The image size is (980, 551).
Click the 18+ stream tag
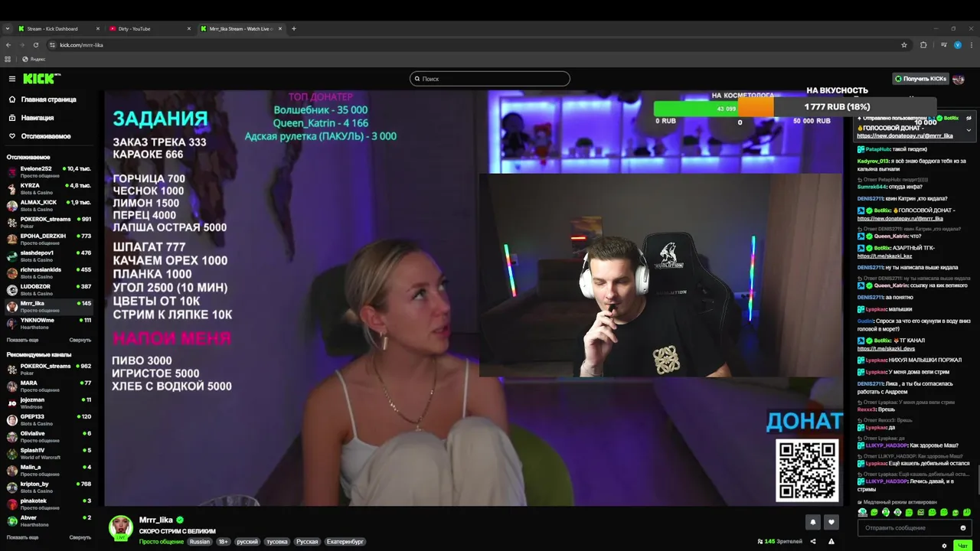click(x=224, y=542)
